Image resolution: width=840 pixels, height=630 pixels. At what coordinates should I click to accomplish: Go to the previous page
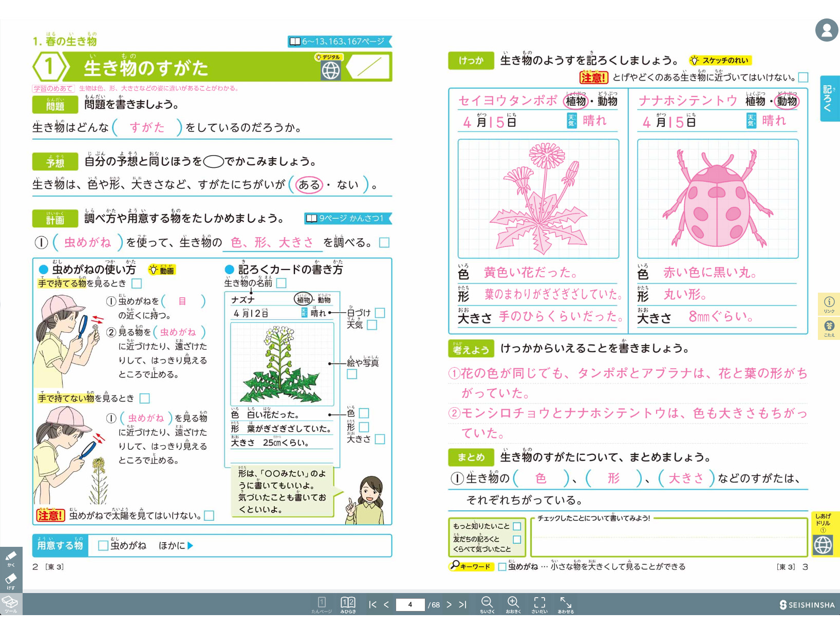click(386, 604)
